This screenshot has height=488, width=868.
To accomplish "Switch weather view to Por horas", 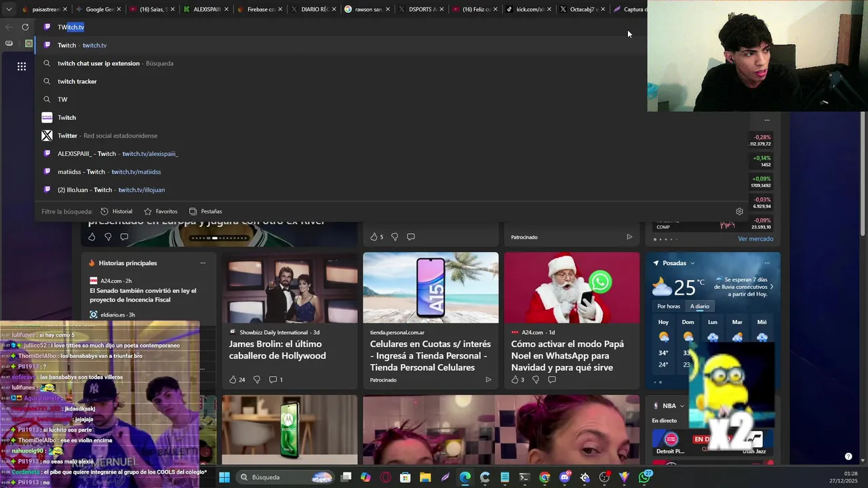I will point(669,306).
